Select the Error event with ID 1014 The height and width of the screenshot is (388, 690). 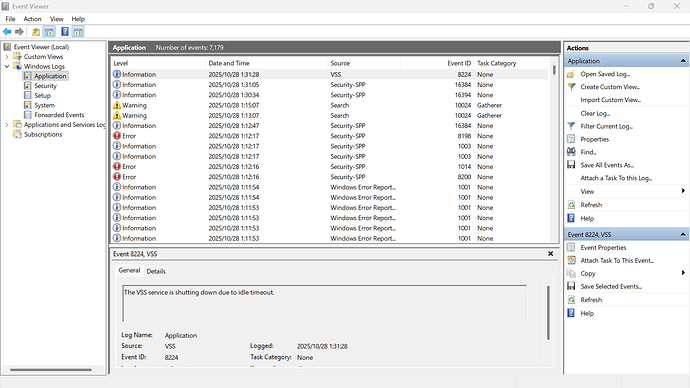[330, 167]
